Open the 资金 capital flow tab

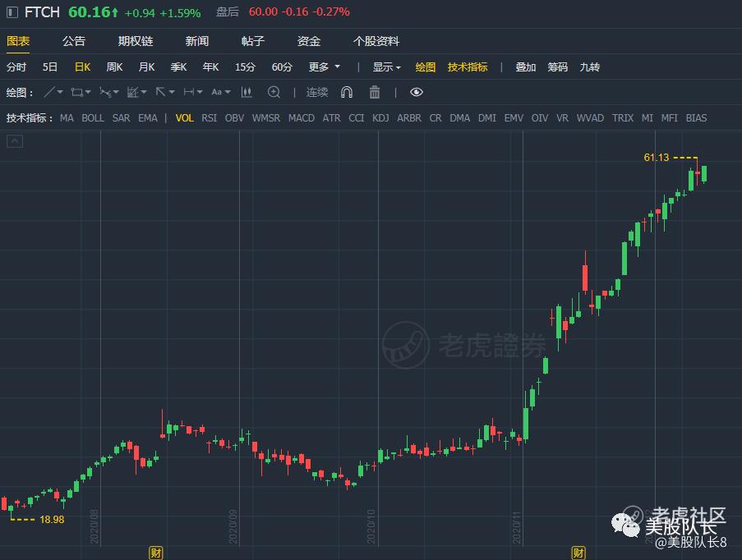308,41
